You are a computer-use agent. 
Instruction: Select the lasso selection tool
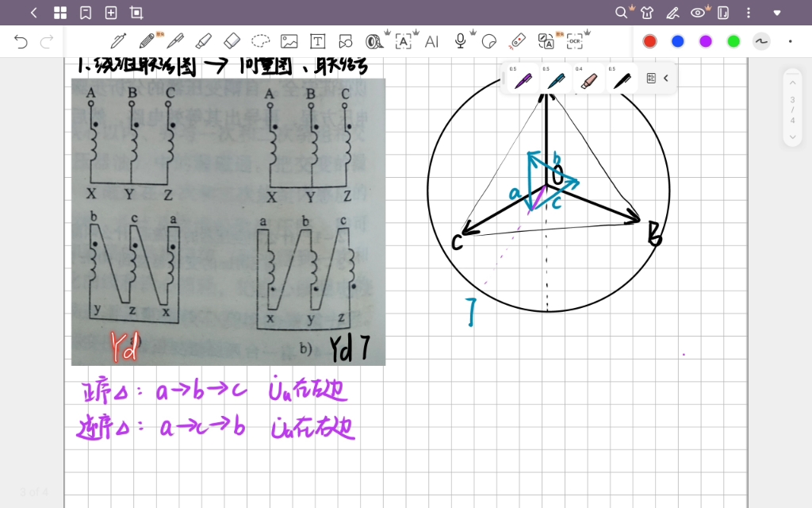[x=260, y=41]
